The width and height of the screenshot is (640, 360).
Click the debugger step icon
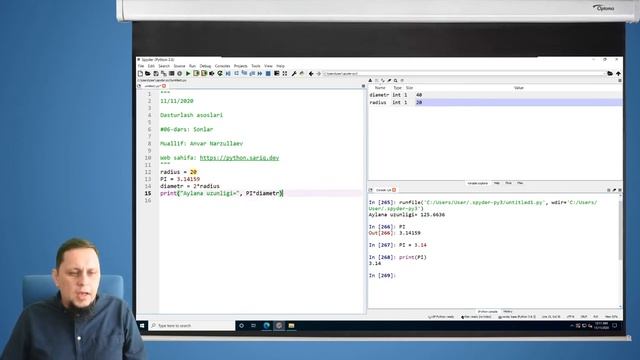(236, 73)
